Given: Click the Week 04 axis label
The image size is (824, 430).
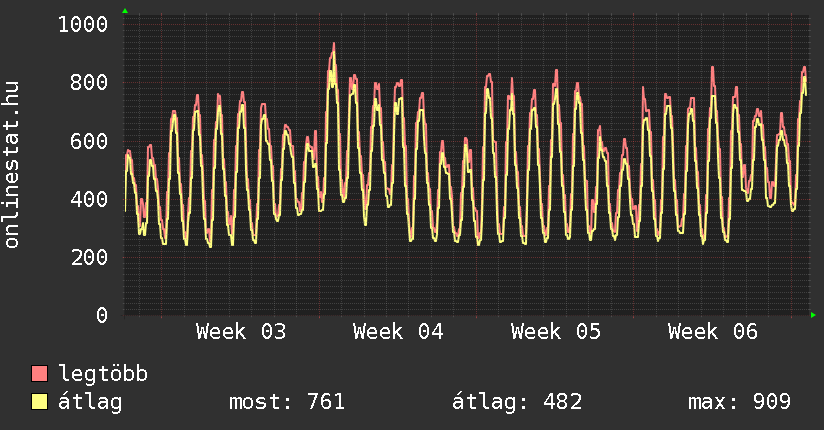Looking at the screenshot, I should click(x=398, y=332).
